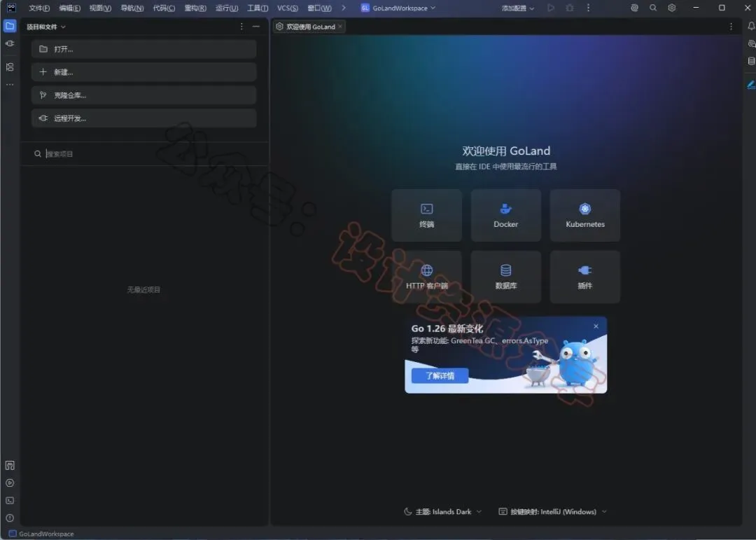
Task: Click the blue learn details button on Go 1.26 banner
Action: [x=440, y=375]
